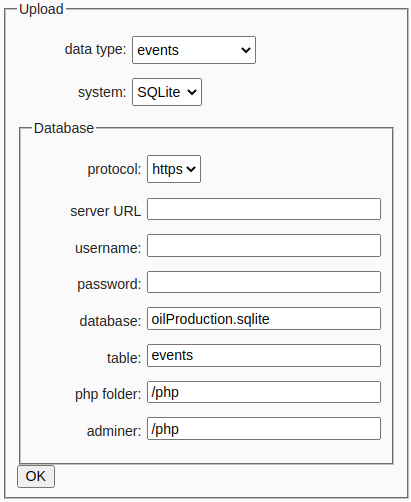
Task: Click the server URL label text
Action: click(106, 211)
